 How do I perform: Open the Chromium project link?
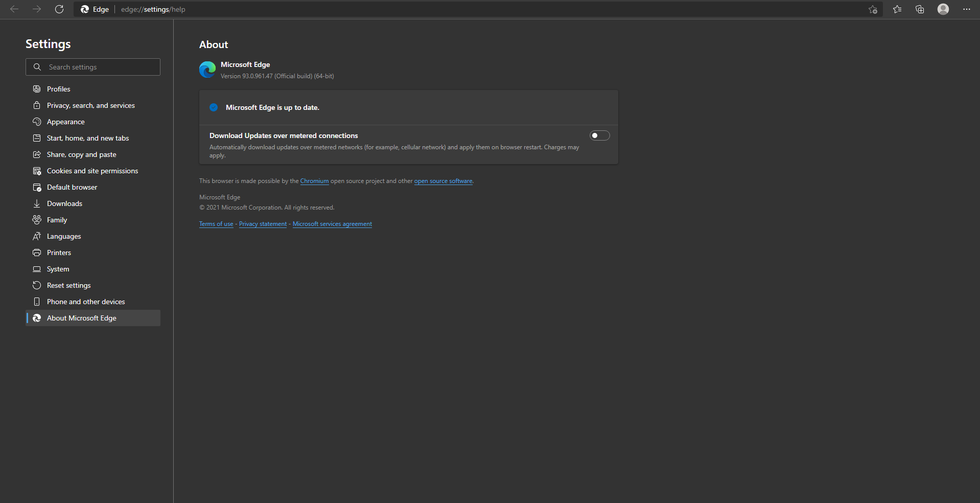pos(314,181)
